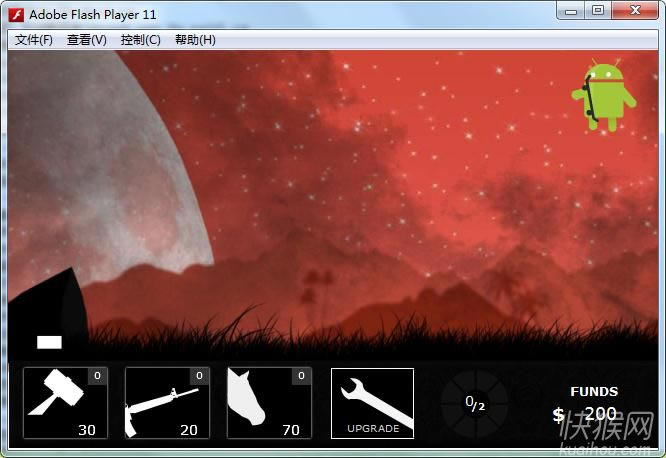
Task: Click the Flash Player logo in title bar
Action: click(16, 15)
